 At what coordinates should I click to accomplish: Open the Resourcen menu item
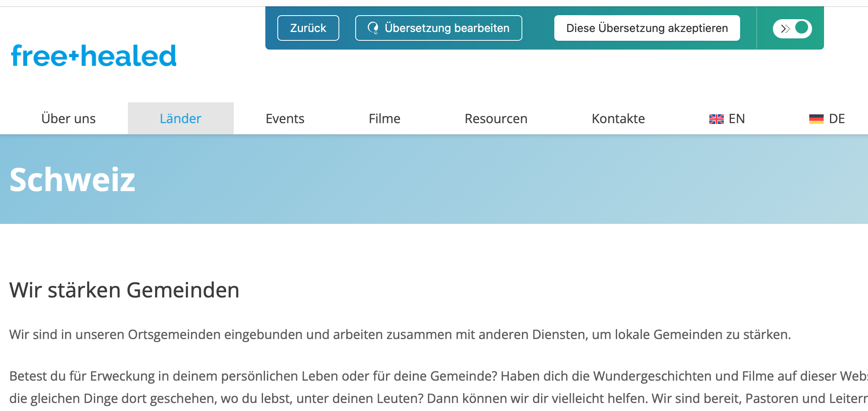pyautogui.click(x=496, y=118)
